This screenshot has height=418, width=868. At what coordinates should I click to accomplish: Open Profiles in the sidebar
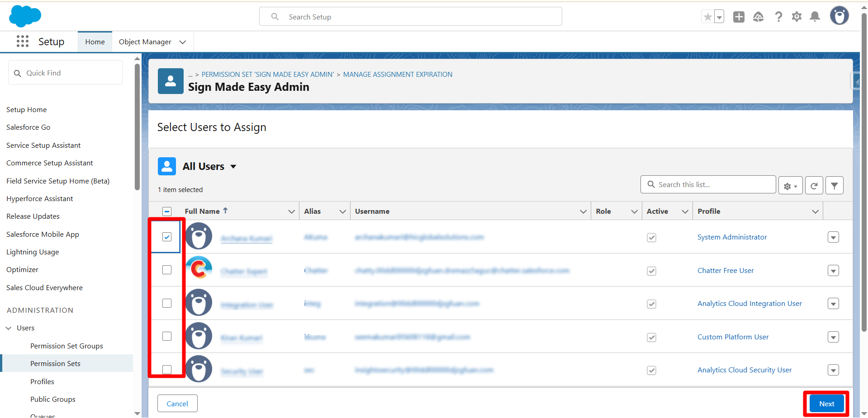pos(42,381)
